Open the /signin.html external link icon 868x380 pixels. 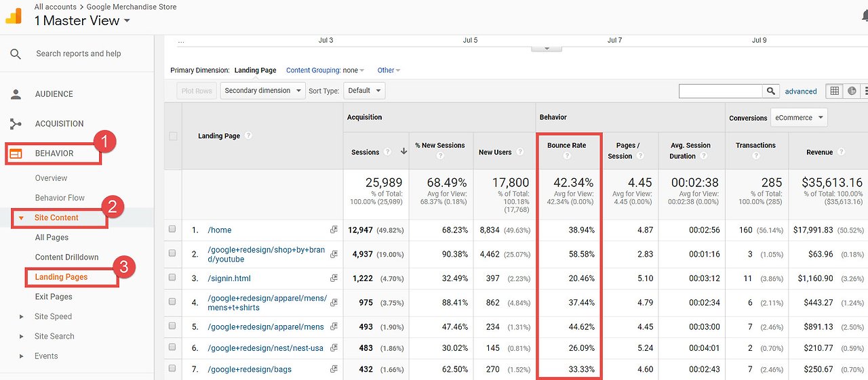click(x=334, y=278)
